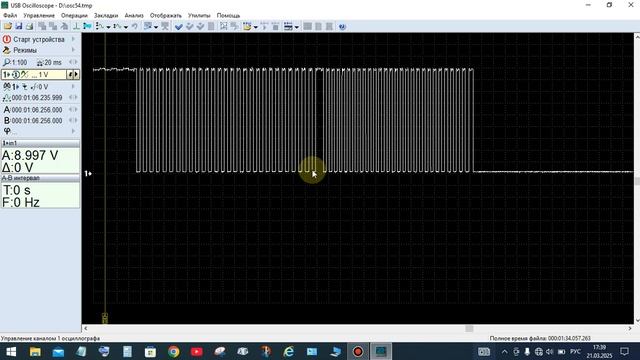
Task: Click the Print icon in the toolbar
Action: pos(29,27)
